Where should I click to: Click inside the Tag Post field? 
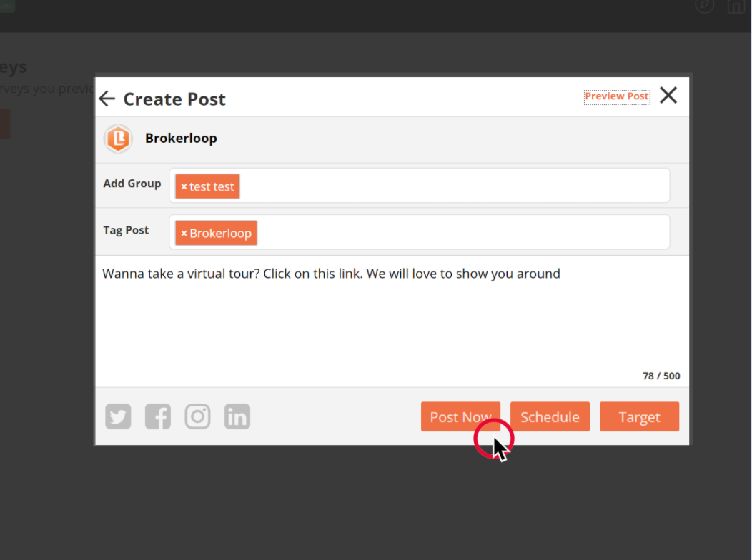click(x=419, y=232)
